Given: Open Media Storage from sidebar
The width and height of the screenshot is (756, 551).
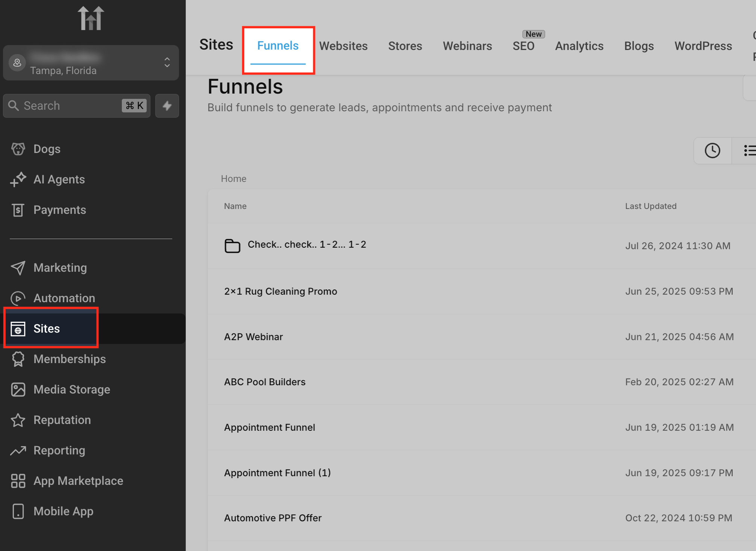Looking at the screenshot, I should [71, 390].
